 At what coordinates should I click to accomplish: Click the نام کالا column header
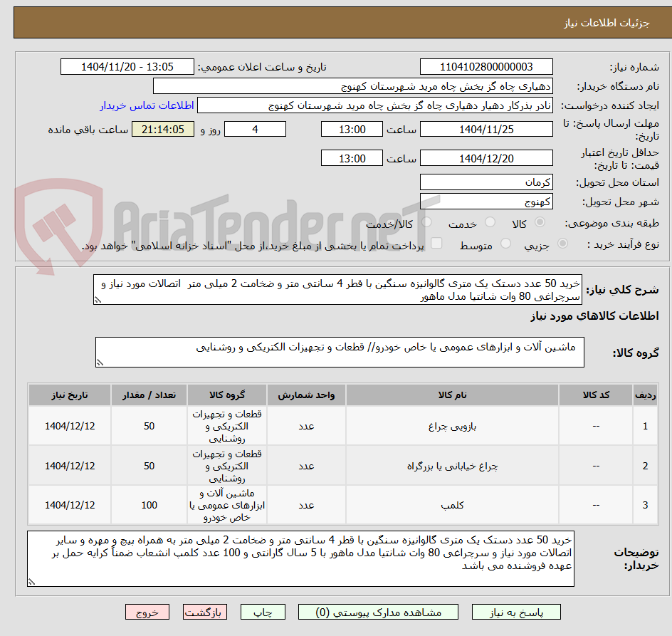[x=452, y=395]
